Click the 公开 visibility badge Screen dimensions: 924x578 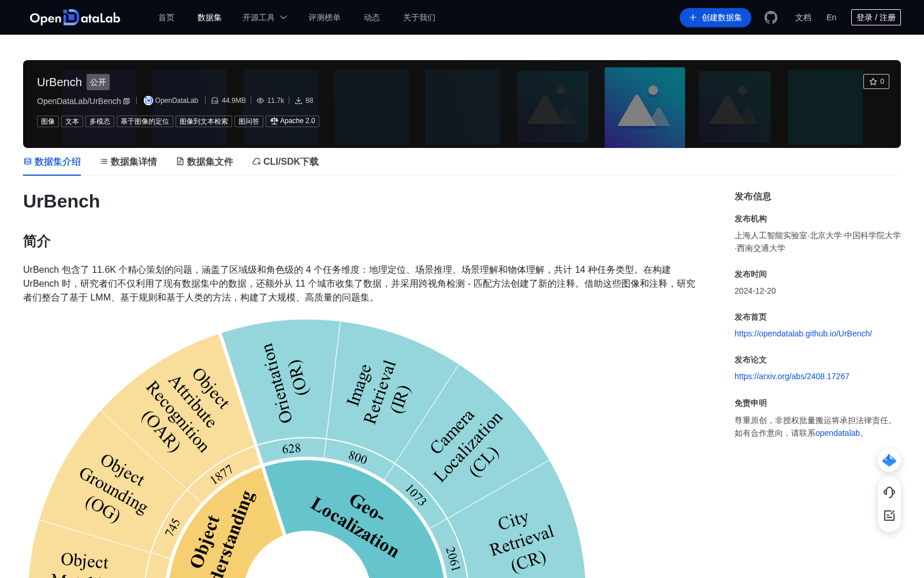pyautogui.click(x=98, y=82)
